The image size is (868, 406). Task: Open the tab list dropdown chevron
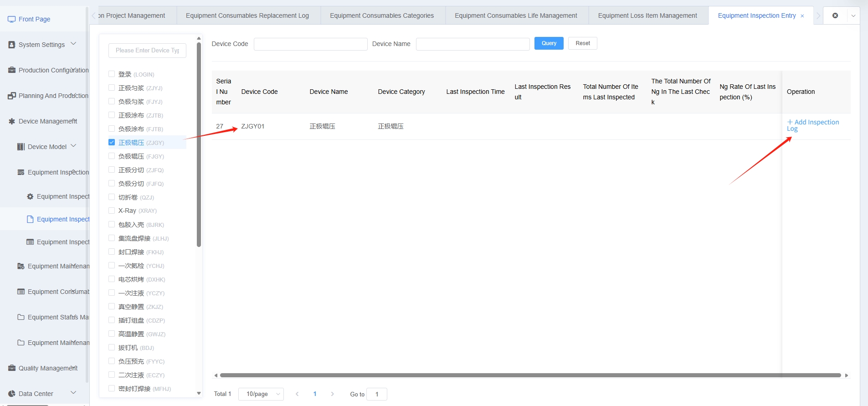point(853,15)
